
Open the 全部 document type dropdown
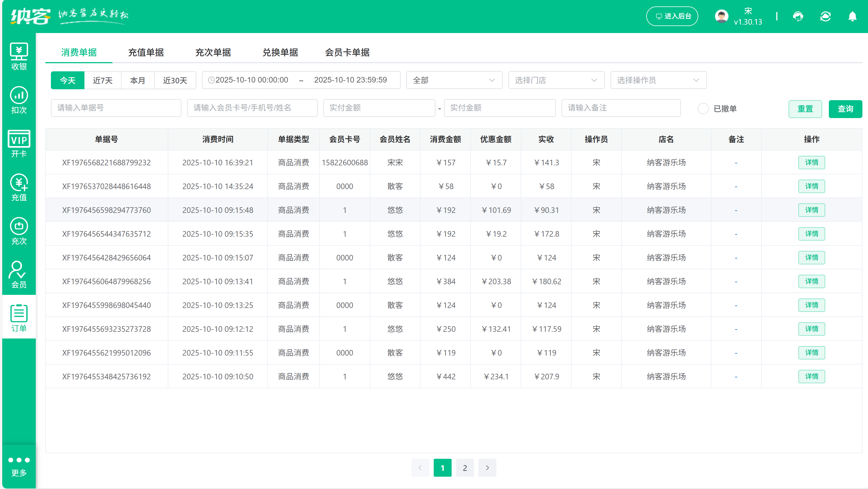coord(454,80)
